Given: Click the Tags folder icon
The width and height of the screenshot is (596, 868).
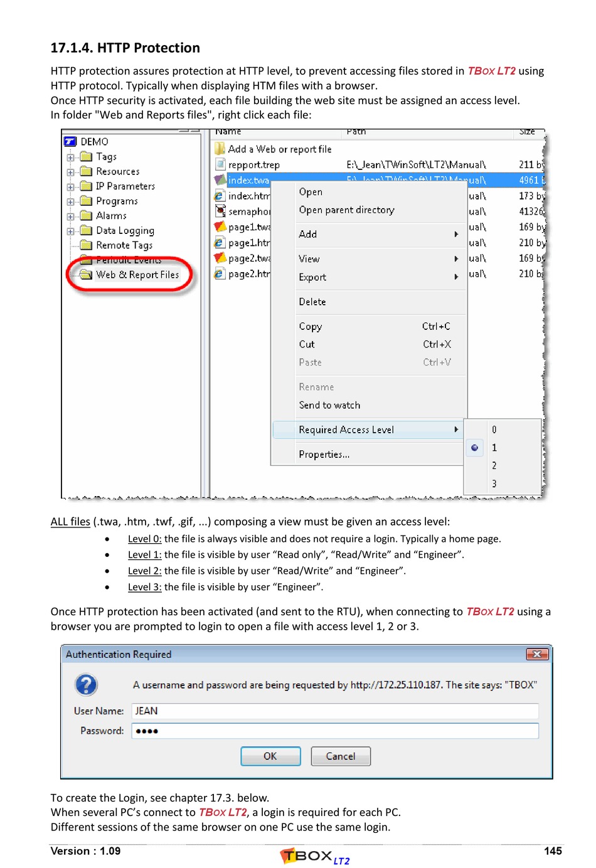Looking at the screenshot, I should [x=86, y=157].
